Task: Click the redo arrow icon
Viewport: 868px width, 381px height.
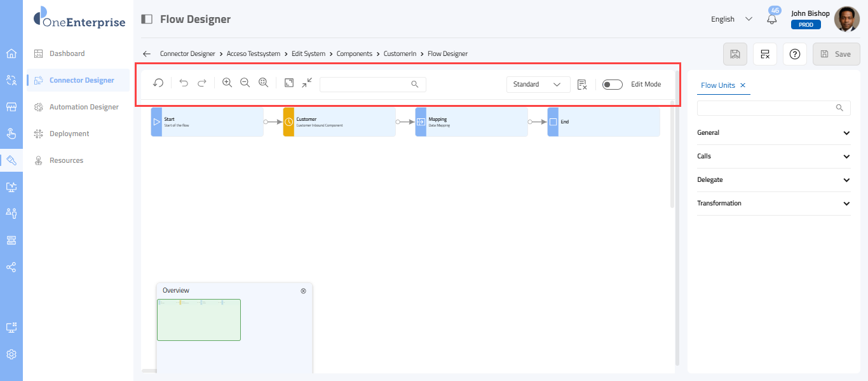Action: pyautogui.click(x=202, y=83)
